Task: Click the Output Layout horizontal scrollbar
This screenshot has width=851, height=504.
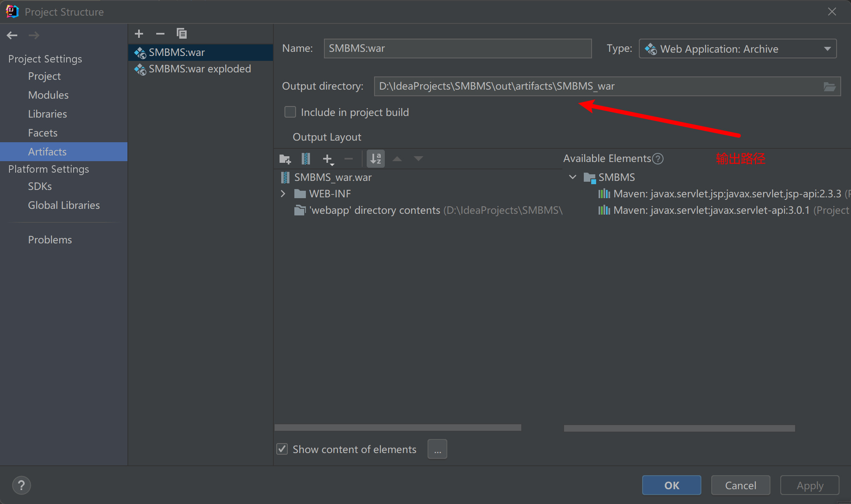Action: [x=398, y=428]
